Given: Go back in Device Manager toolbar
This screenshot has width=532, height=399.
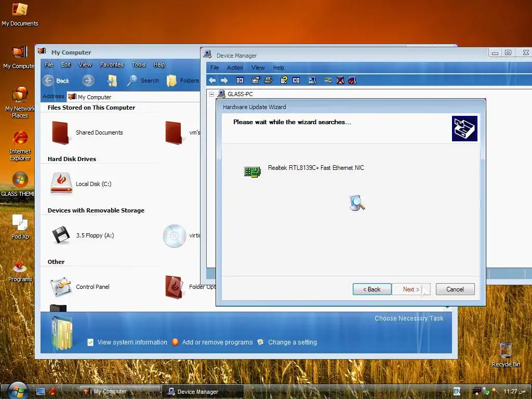Looking at the screenshot, I should (212, 81).
